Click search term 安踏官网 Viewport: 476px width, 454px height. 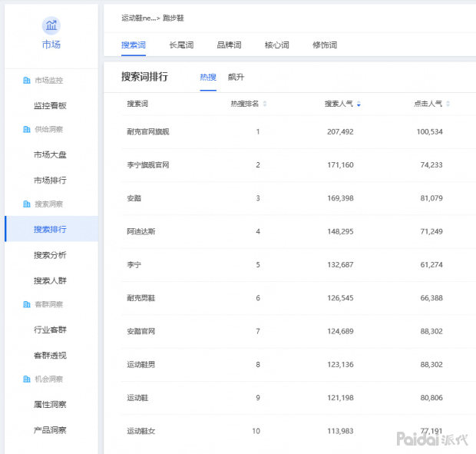click(140, 331)
